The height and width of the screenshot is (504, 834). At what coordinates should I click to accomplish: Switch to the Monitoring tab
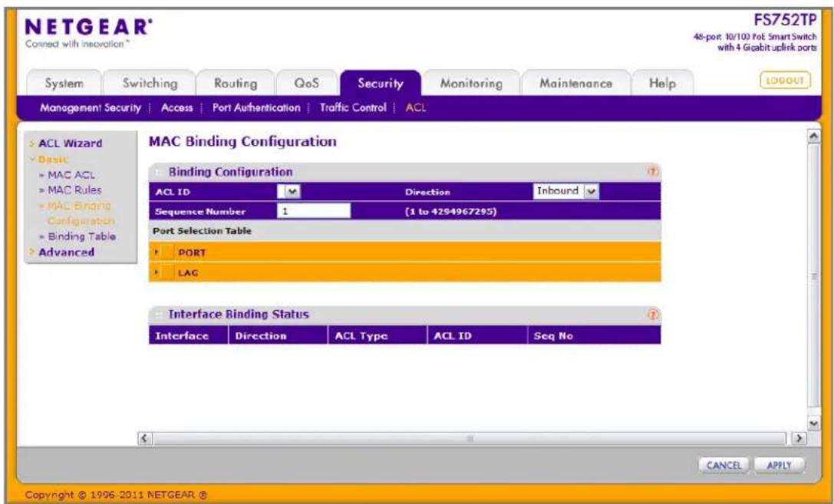coord(471,84)
